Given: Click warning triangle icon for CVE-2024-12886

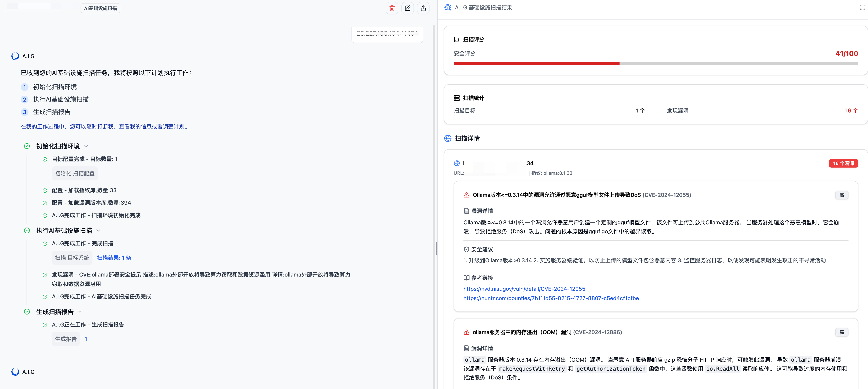Looking at the screenshot, I should [x=466, y=332].
